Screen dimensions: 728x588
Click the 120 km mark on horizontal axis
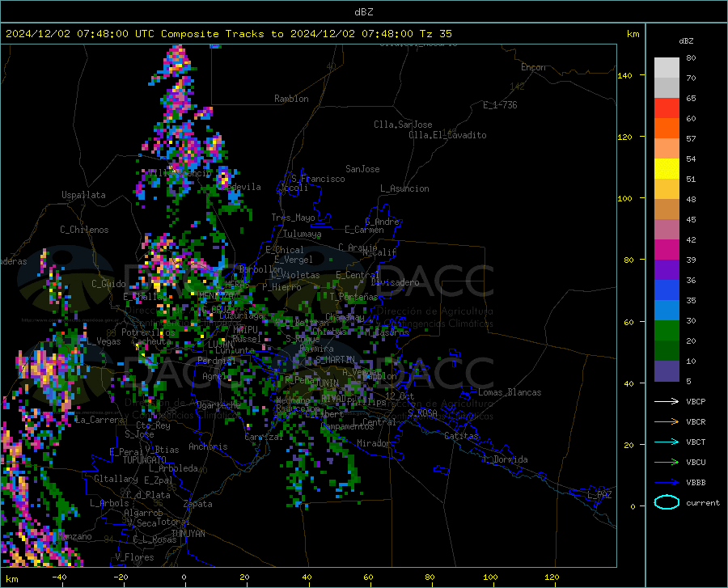click(x=552, y=577)
